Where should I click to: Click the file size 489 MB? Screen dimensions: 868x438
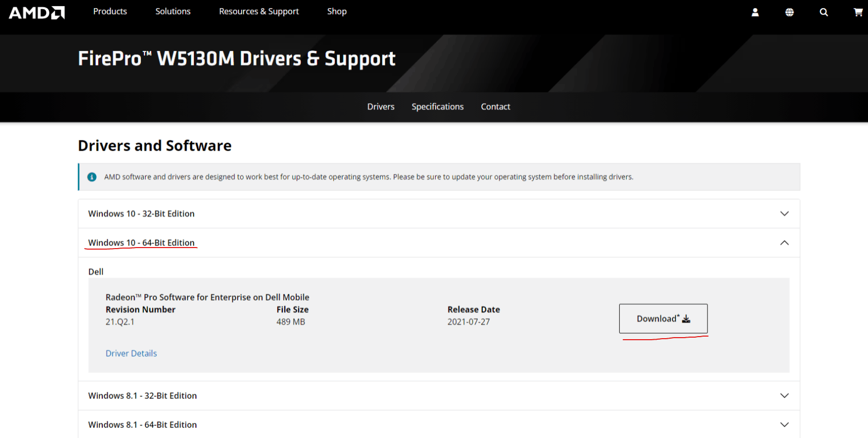pyautogui.click(x=291, y=322)
